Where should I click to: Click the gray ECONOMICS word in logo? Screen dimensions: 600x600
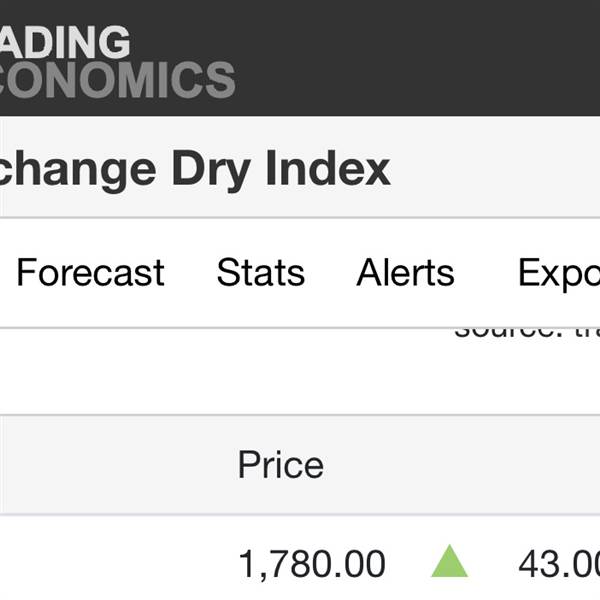pyautogui.click(x=117, y=80)
